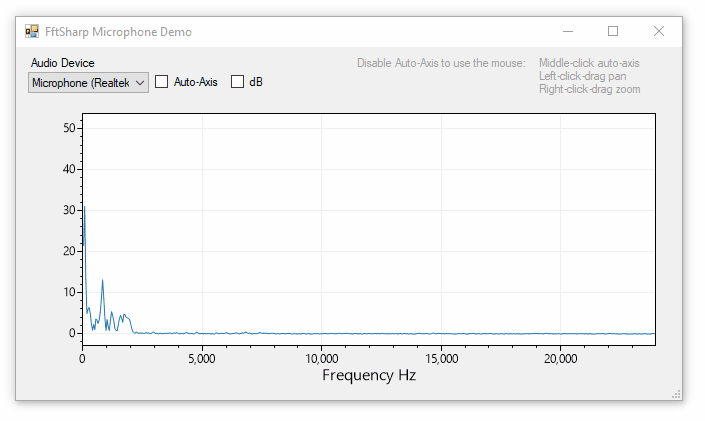Toggle the dB checkbox

coord(238,82)
